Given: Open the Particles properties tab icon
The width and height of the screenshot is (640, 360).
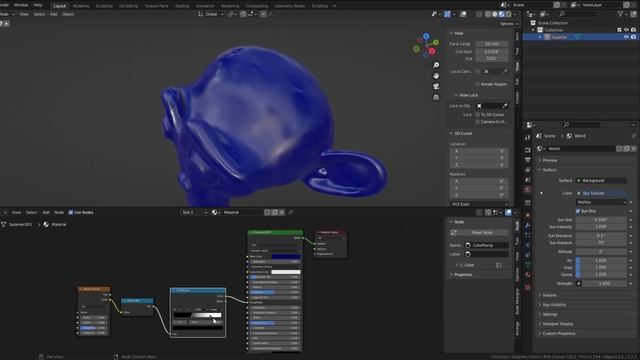Looking at the screenshot, I should pos(528,235).
